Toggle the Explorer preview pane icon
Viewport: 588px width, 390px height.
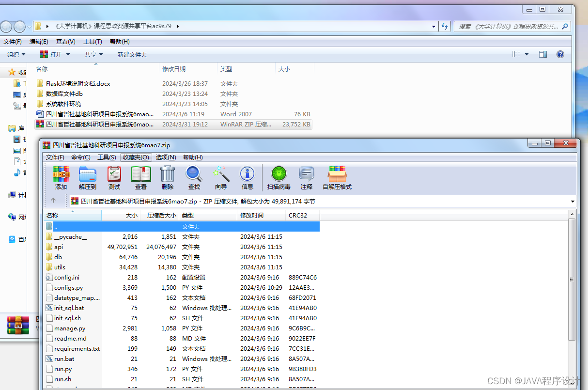click(x=543, y=54)
